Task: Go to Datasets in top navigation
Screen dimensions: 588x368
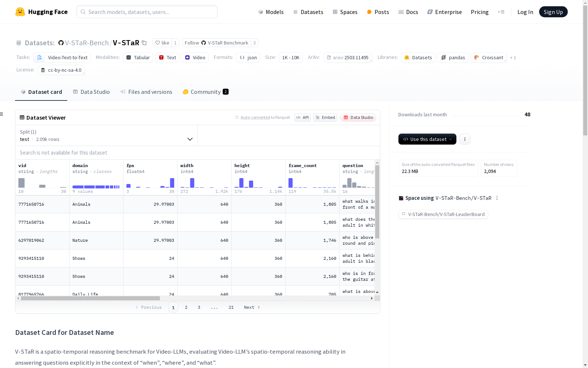Action: click(308, 12)
